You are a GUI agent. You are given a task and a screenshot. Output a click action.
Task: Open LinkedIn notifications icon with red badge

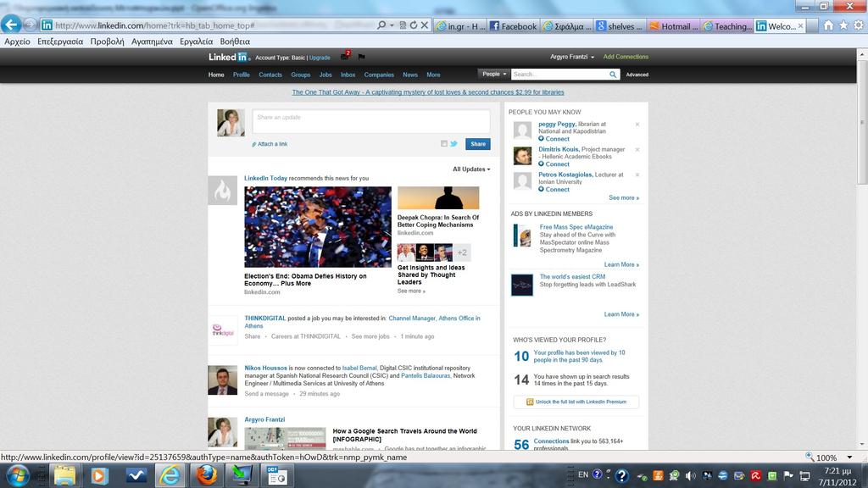coord(346,56)
